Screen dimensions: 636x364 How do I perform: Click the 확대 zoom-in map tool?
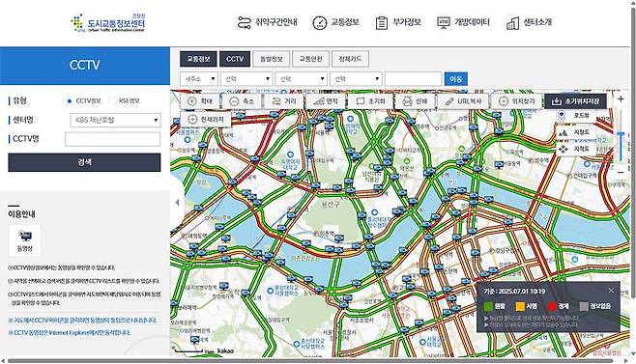[x=200, y=101]
